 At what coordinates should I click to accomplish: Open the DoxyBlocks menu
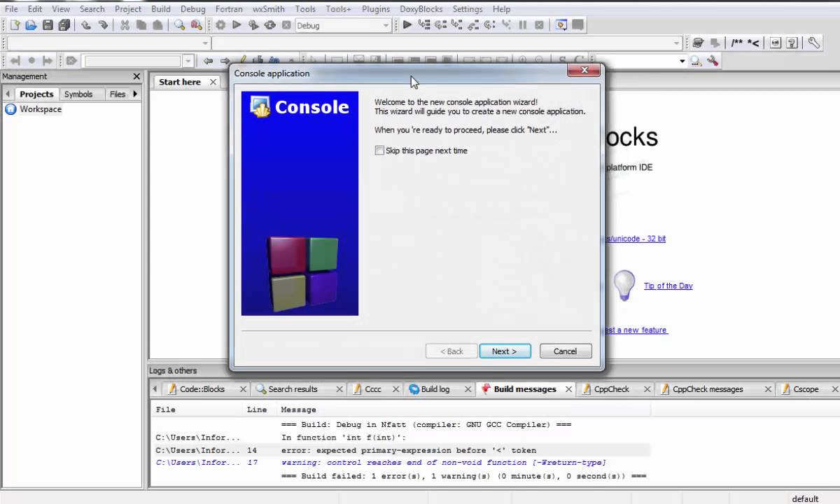(420, 9)
